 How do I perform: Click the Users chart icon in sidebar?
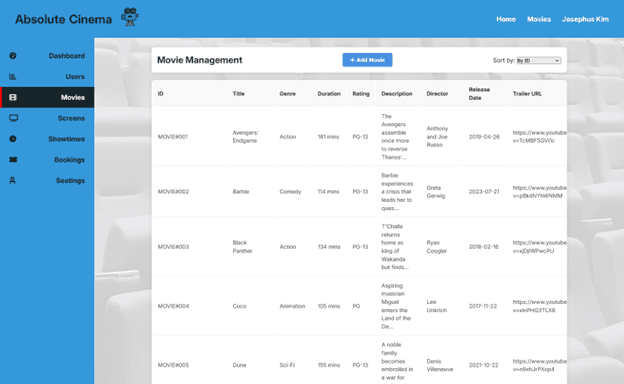tap(13, 76)
